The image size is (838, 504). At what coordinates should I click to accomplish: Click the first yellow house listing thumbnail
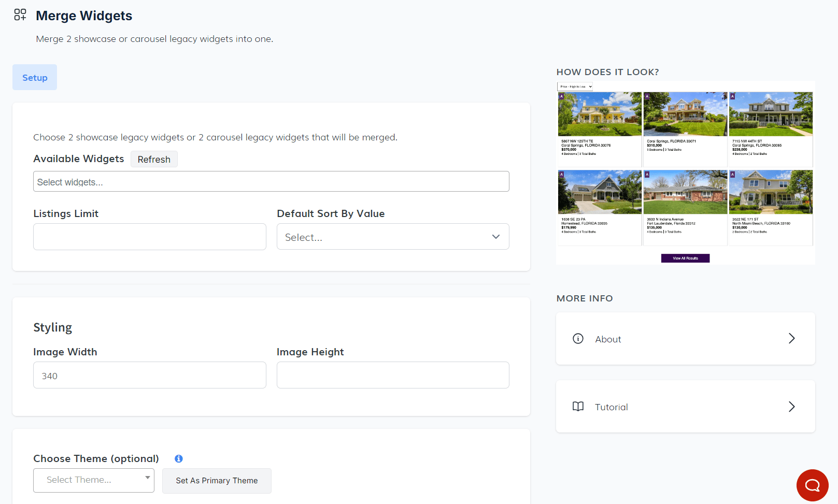click(600, 114)
